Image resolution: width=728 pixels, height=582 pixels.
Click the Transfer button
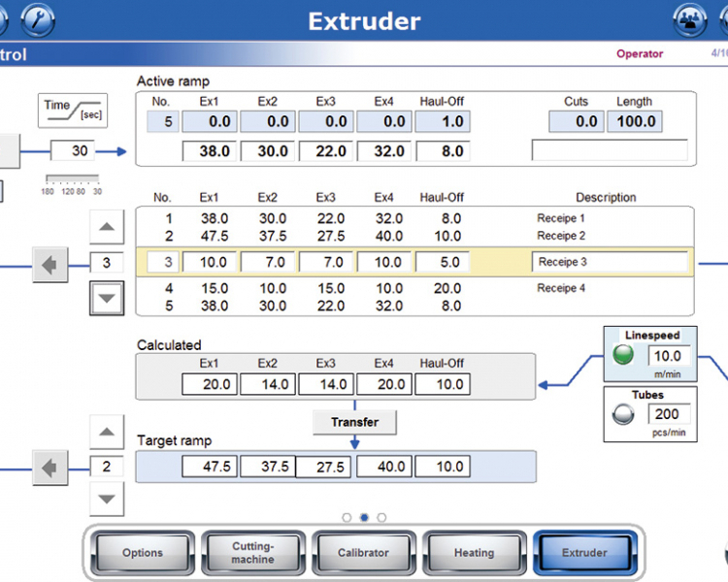point(354,422)
